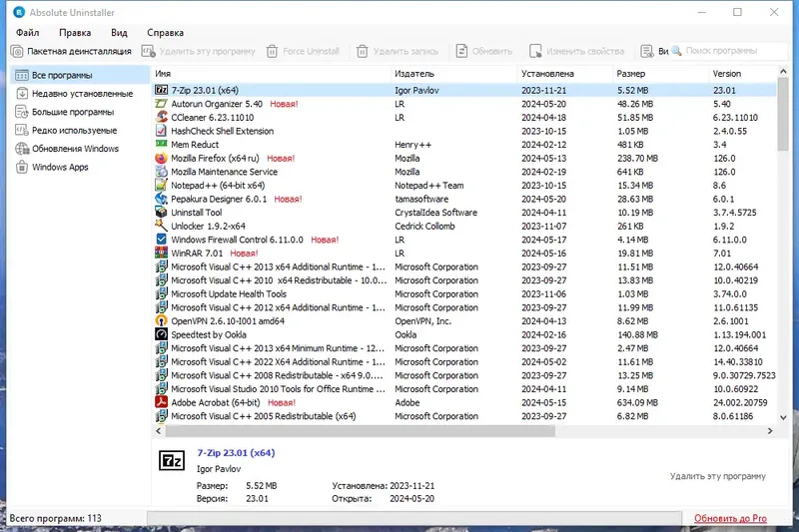Click the Unlocker row icon
Screen dimensions: 799x532
pos(161,226)
